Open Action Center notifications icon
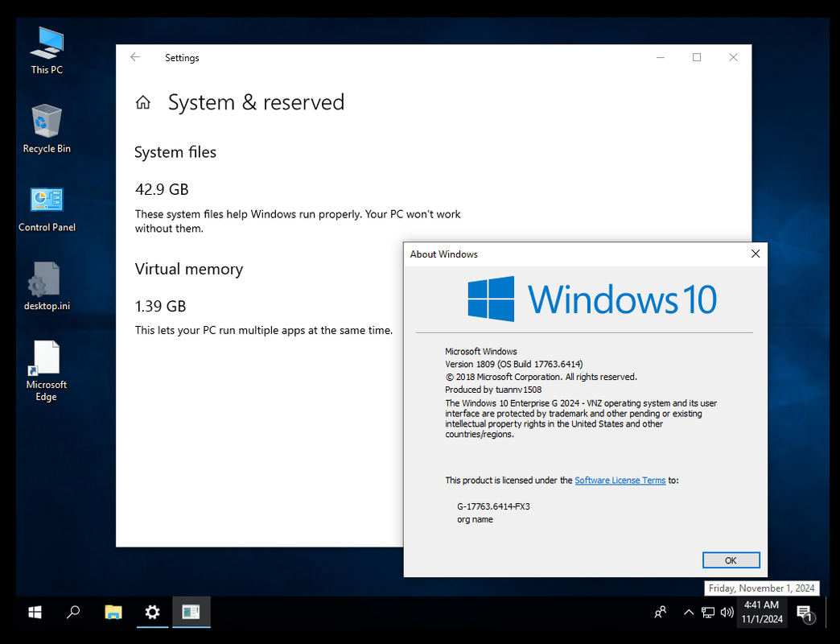The width and height of the screenshot is (840, 644). pyautogui.click(x=805, y=613)
